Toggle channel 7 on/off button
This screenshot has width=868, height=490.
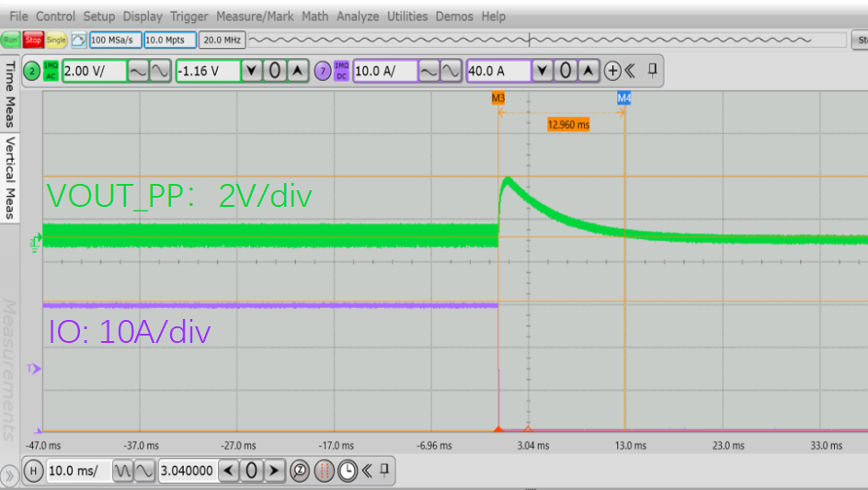point(323,72)
